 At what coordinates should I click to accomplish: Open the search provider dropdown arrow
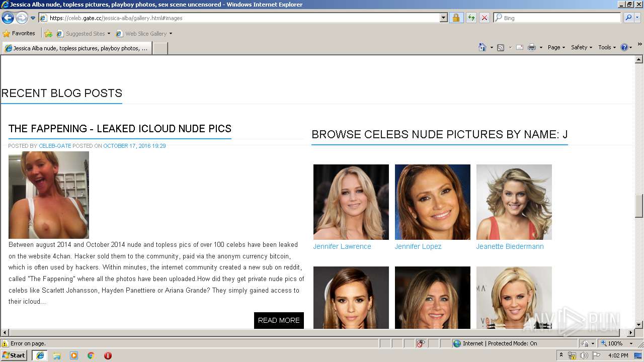[637, 18]
